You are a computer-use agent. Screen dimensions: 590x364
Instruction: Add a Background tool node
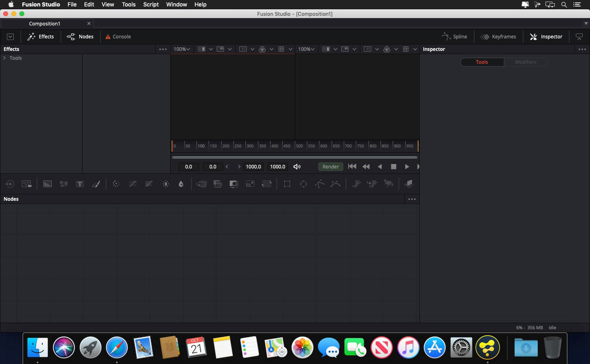[x=47, y=184]
